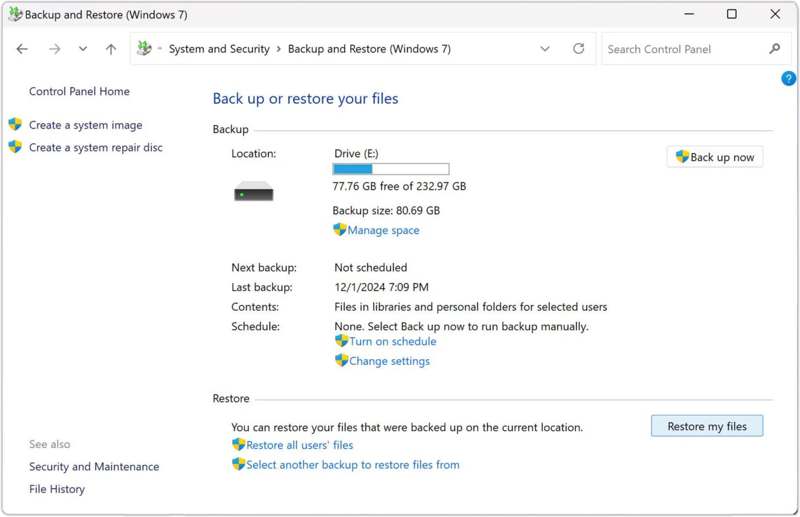Expand the address bar history dropdown
Image resolution: width=800 pixels, height=517 pixels.
(x=545, y=49)
